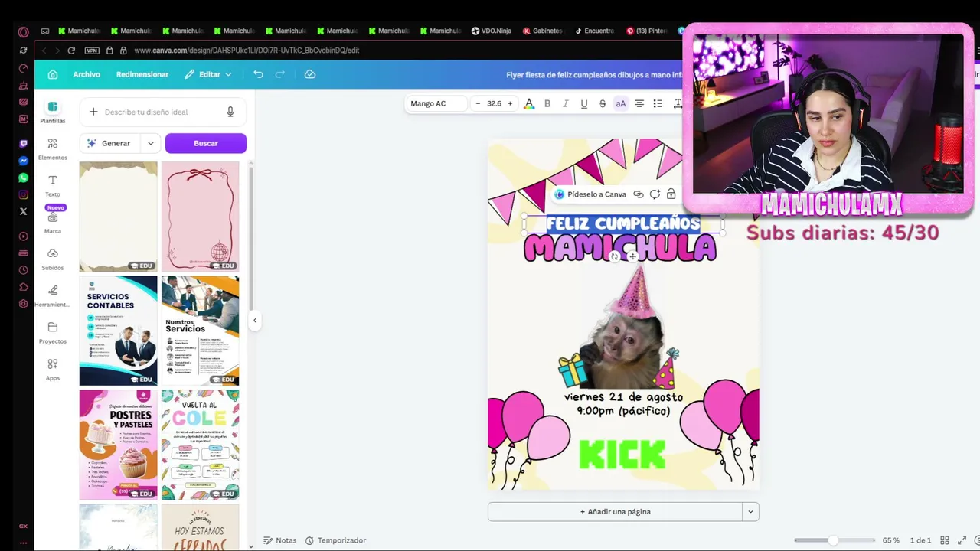Screen dimensions: 980x551
Task: Click the purple Buscar button
Action: (x=206, y=143)
